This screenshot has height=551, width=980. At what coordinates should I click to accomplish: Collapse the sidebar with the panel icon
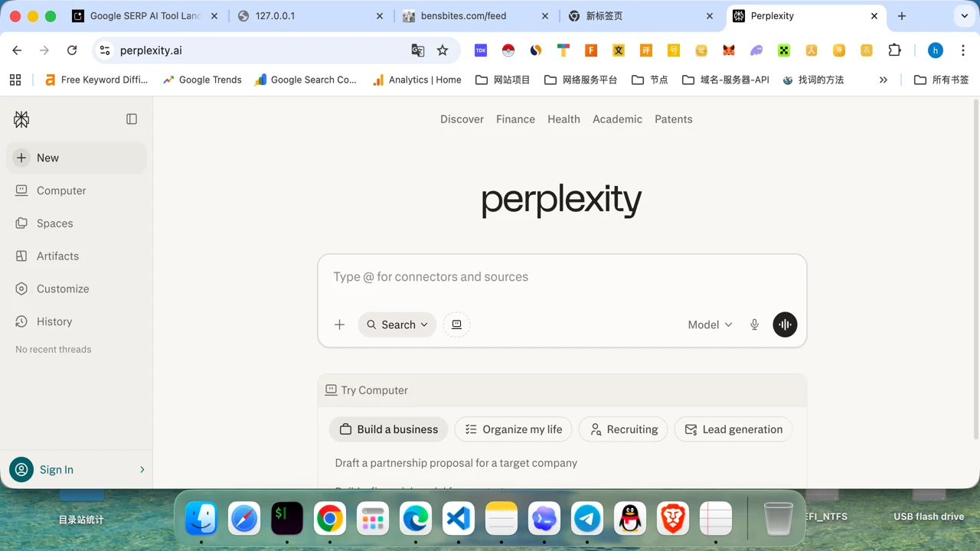tap(132, 119)
